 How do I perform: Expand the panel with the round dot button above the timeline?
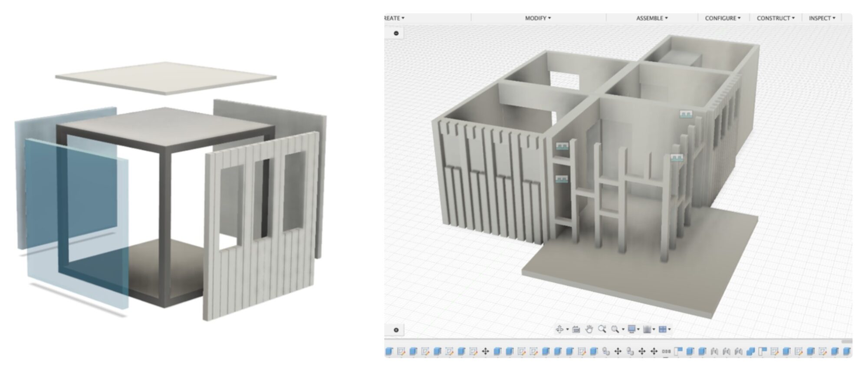coord(396,330)
